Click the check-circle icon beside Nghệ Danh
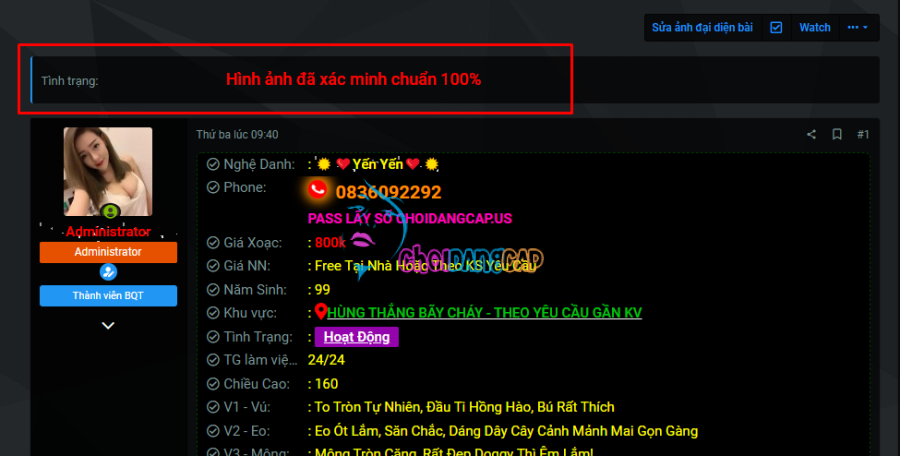Image resolution: width=900 pixels, height=456 pixels. coord(213,164)
